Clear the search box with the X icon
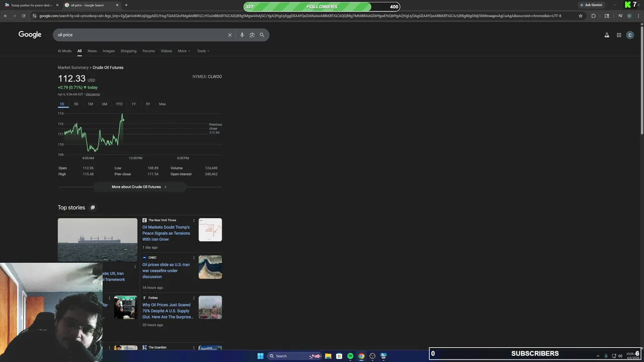This screenshot has width=644, height=362. click(230, 35)
